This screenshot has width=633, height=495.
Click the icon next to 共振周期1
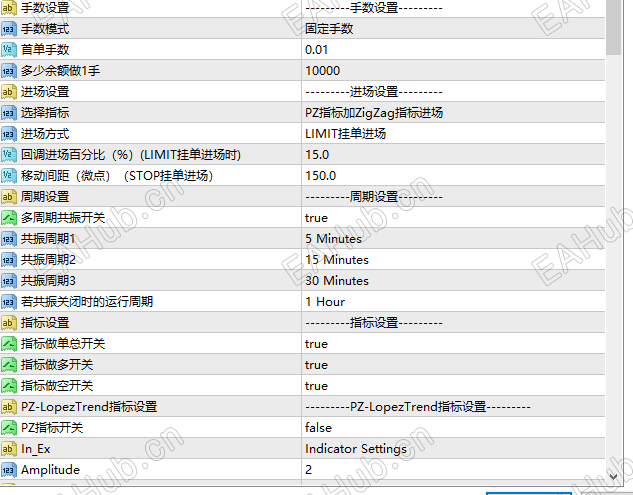pyautogui.click(x=8, y=239)
